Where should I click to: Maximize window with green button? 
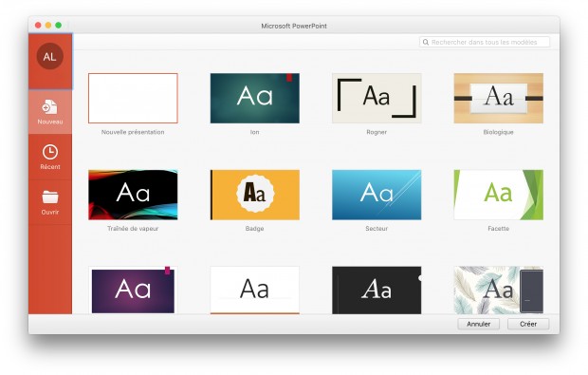pyautogui.click(x=58, y=25)
